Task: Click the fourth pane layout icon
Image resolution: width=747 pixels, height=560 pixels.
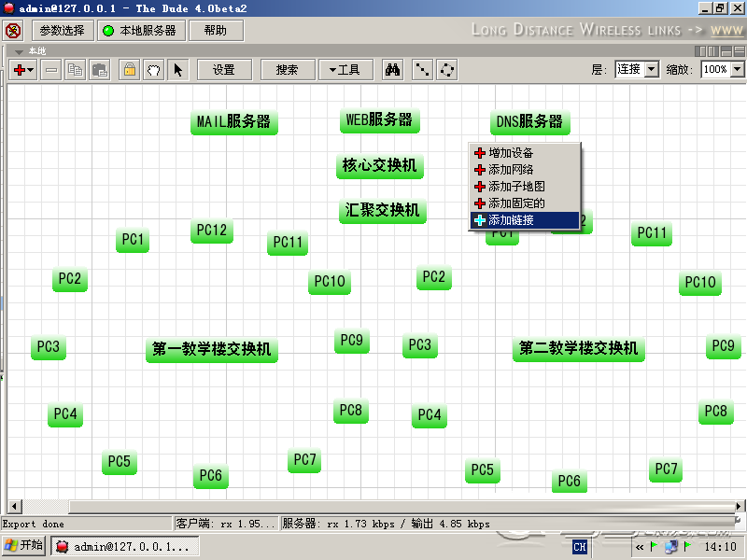Action: [740, 51]
